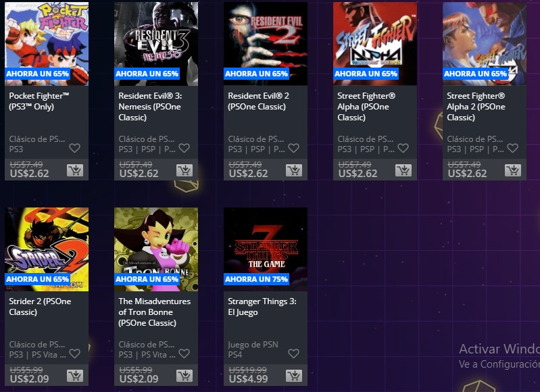The height and width of the screenshot is (392, 540).
Task: Select the Street Fighter Alpha cover image
Action: coord(375,44)
